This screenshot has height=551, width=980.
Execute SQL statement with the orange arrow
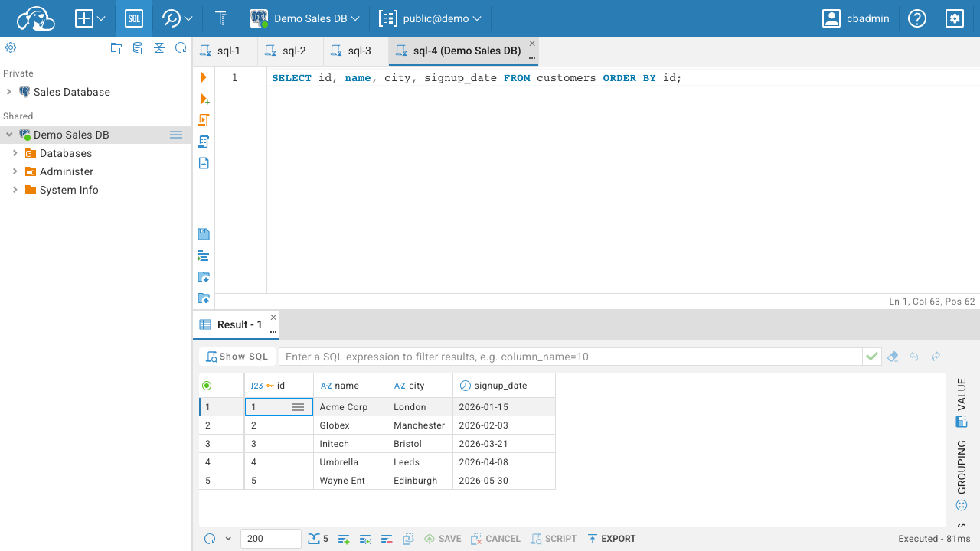click(204, 77)
